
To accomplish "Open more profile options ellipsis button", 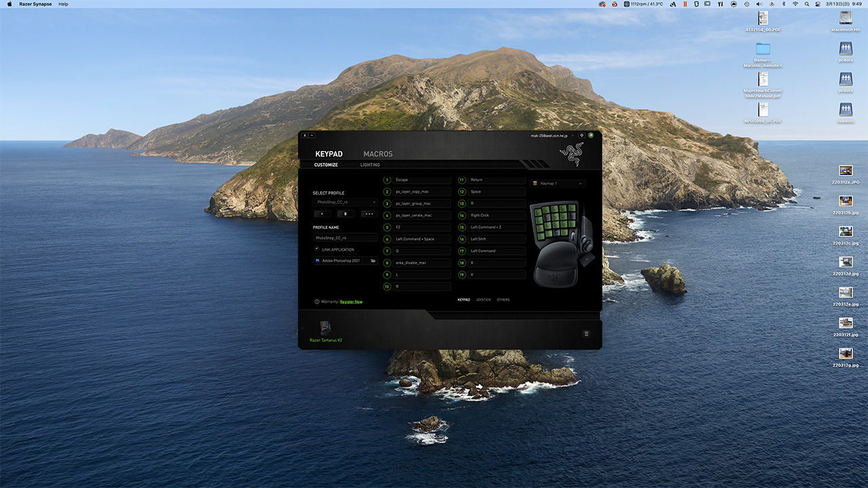I will (370, 213).
